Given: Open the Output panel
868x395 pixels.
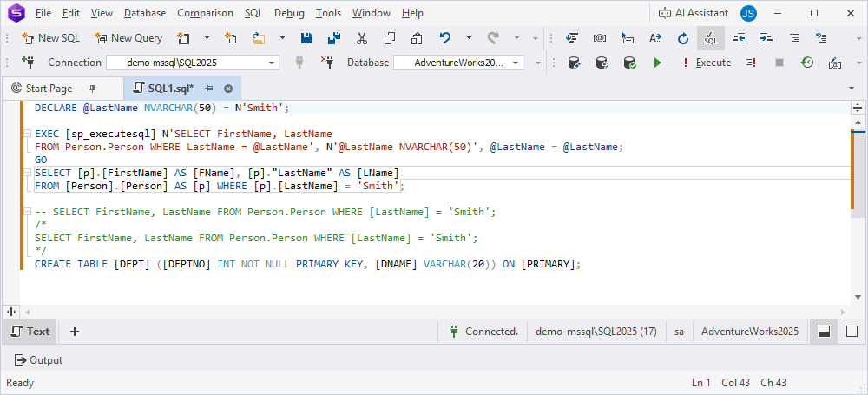Looking at the screenshot, I should click(x=38, y=360).
